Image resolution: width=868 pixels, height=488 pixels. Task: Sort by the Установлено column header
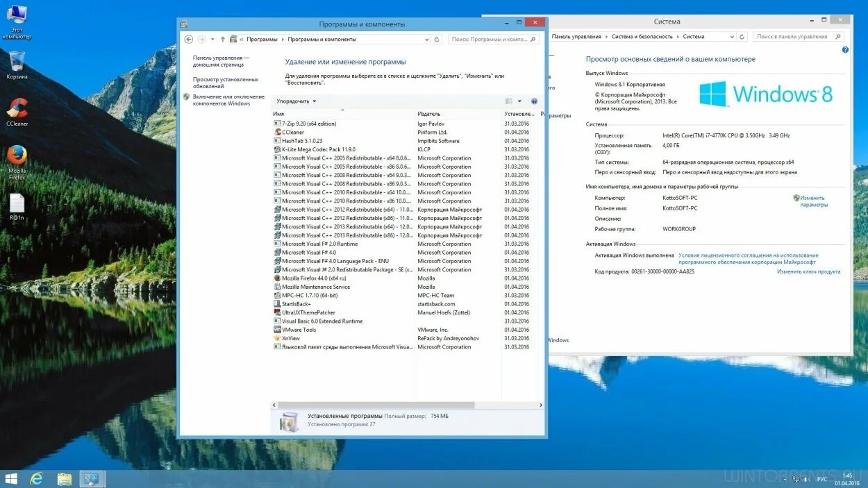click(520, 114)
